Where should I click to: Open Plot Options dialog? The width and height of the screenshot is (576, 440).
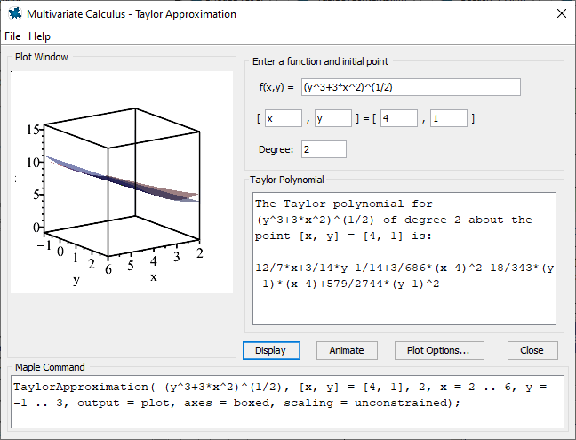[x=439, y=350]
